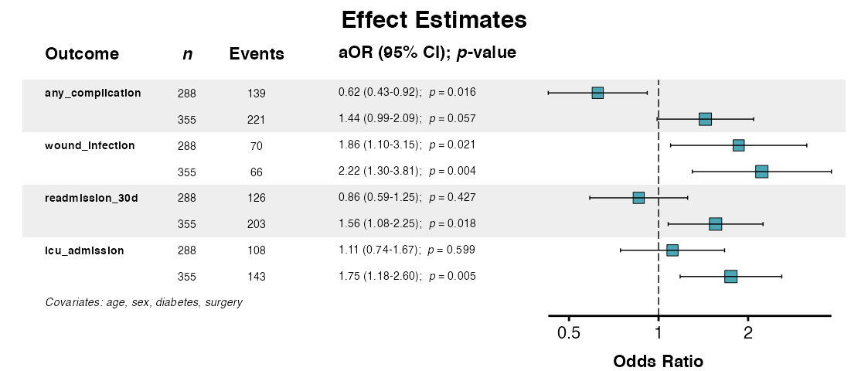Click the 0.5 tick label on axis
Image resolution: width=868 pixels, height=371 pixels.
[x=569, y=333]
